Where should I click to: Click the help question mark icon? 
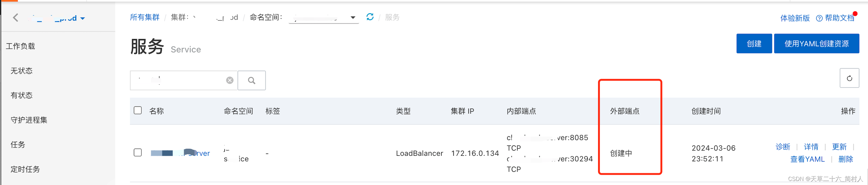point(819,18)
